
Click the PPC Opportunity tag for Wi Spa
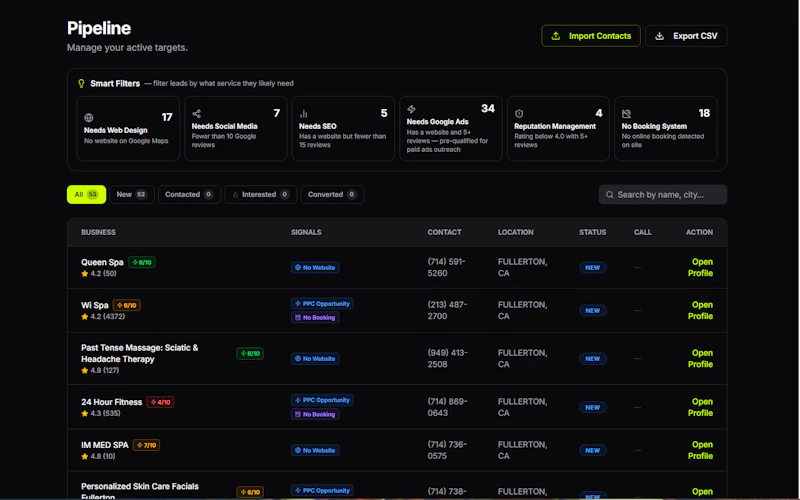click(322, 304)
